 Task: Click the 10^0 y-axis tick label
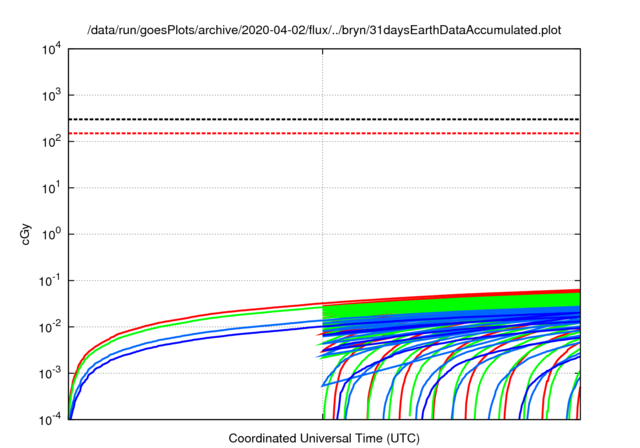point(52,235)
